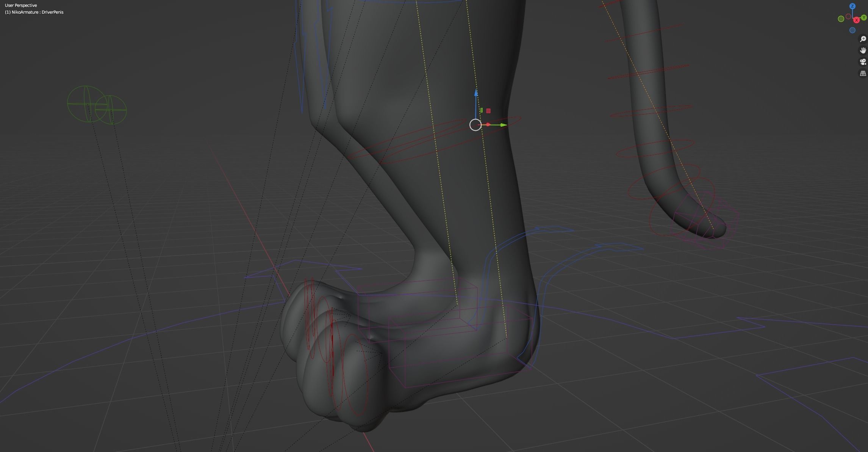Click the pan view hand icon
Viewport: 868px width, 452px height.
[x=863, y=50]
